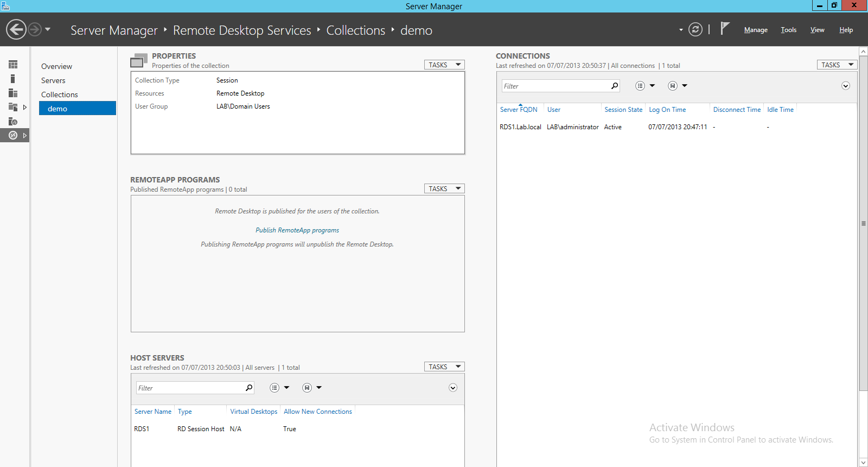This screenshot has height=467, width=868.
Task: Sort by Server FQDN column
Action: click(x=519, y=110)
